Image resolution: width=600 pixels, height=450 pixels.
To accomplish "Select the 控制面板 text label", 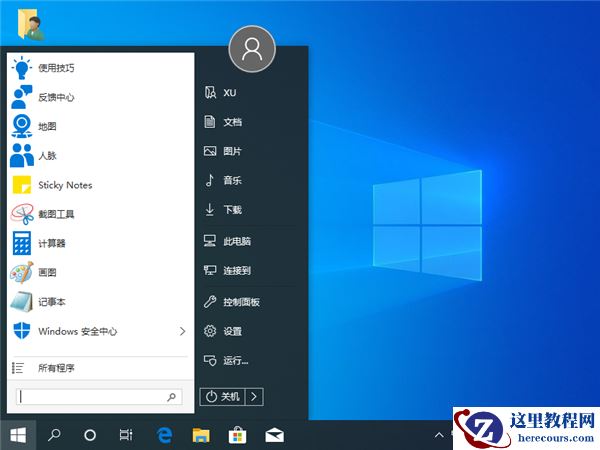I will coord(241,302).
